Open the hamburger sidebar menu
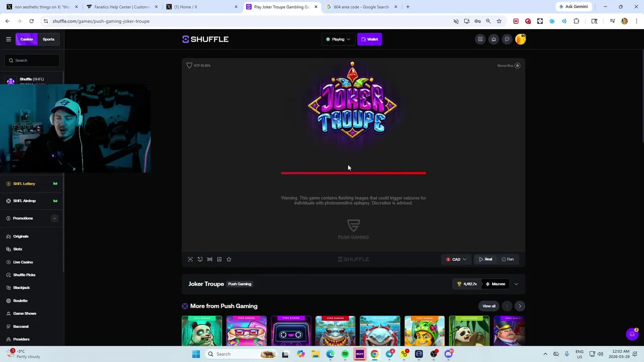This screenshot has width=644, height=362. coord(9,39)
